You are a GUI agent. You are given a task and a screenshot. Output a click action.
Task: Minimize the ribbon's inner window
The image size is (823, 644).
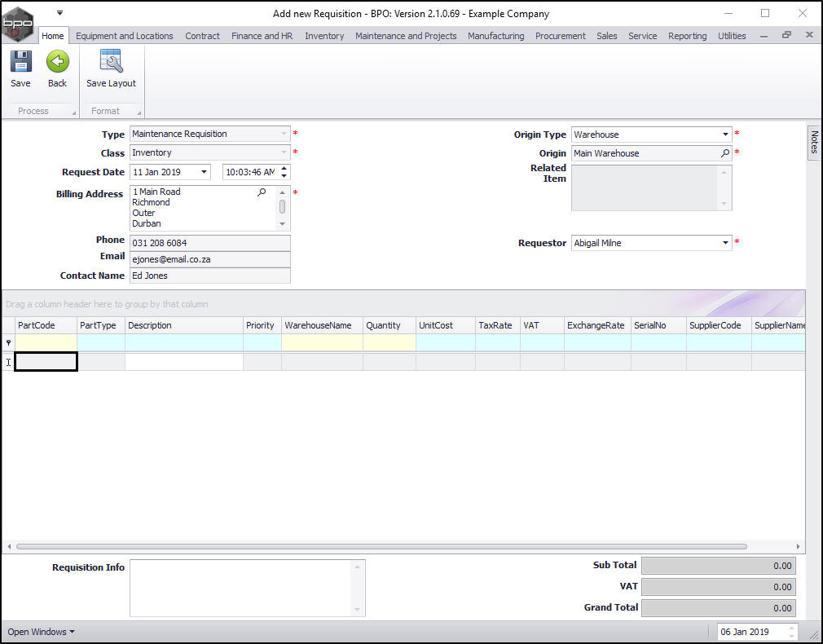[x=764, y=36]
